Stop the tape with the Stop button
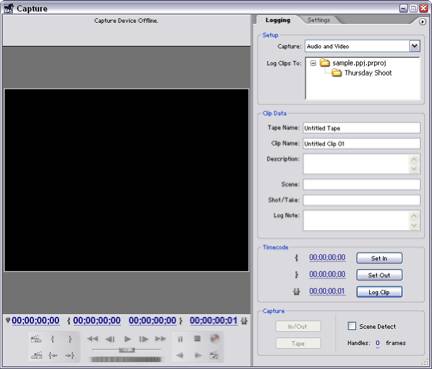The width and height of the screenshot is (432, 369). (197, 339)
